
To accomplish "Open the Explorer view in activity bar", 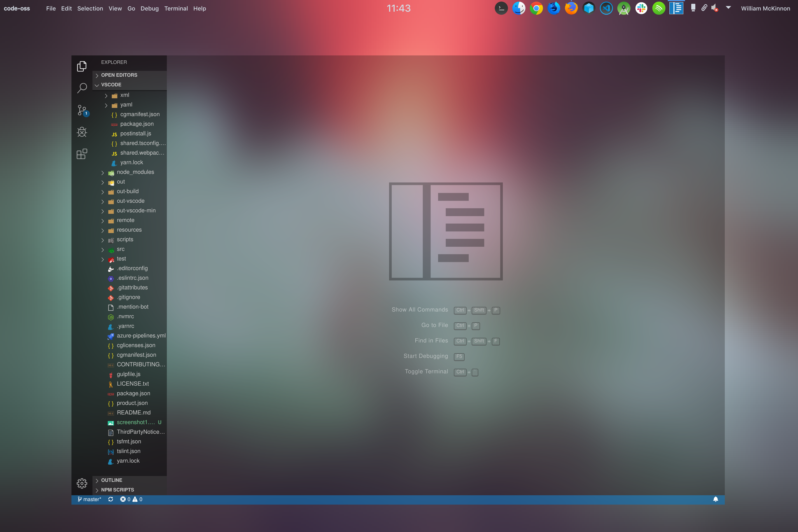I will pos(82,66).
